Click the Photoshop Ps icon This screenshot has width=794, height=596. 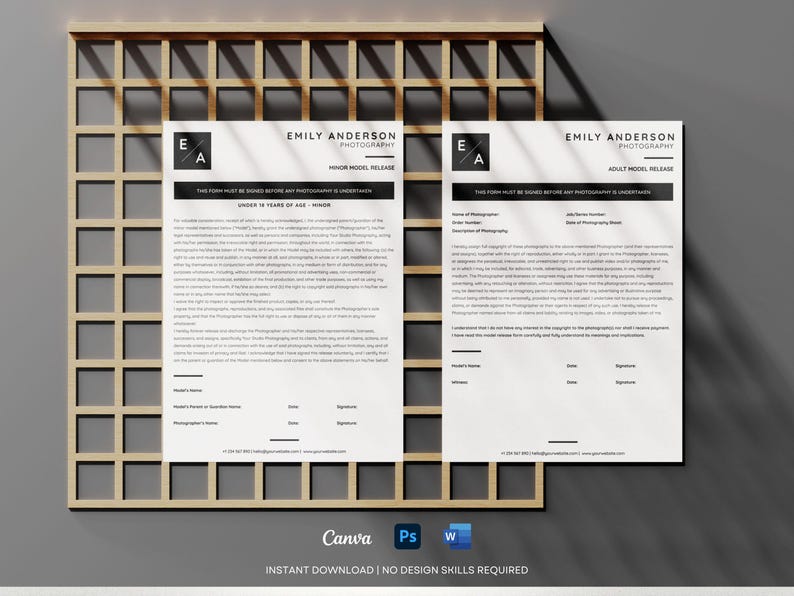click(x=408, y=536)
